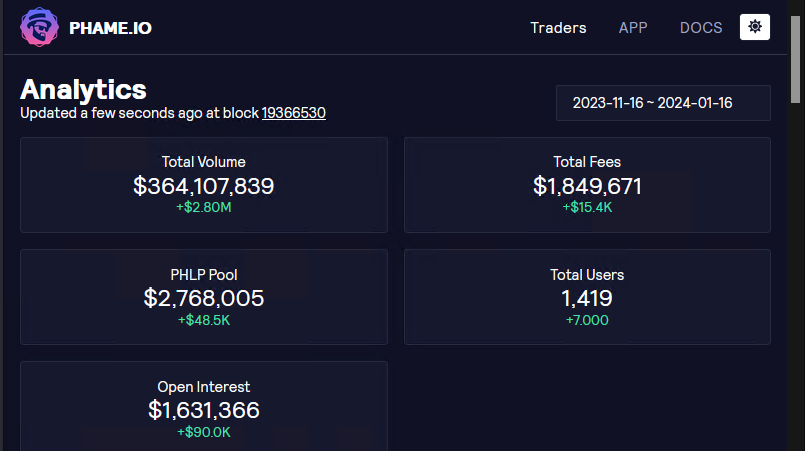Click the vertical page scrollbar thumb
Image resolution: width=805 pixels, height=451 pixels.
click(x=795, y=60)
